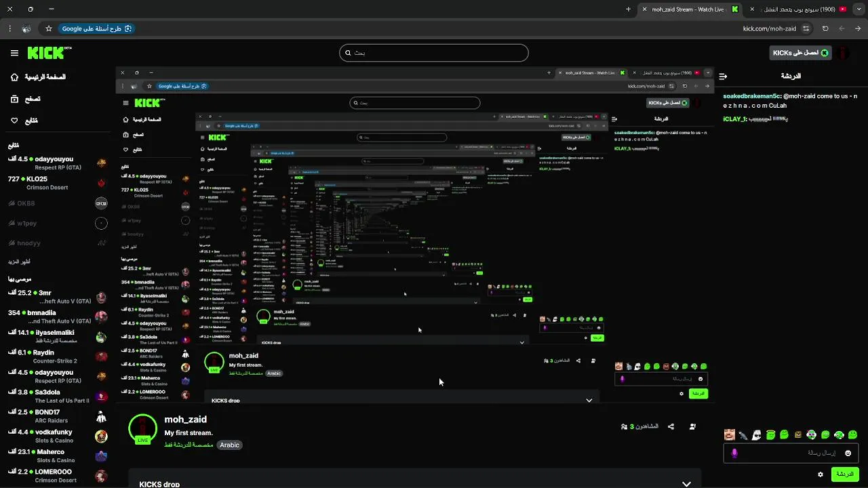View the 3 viewers count
The height and width of the screenshot is (488, 868).
pyautogui.click(x=639, y=426)
